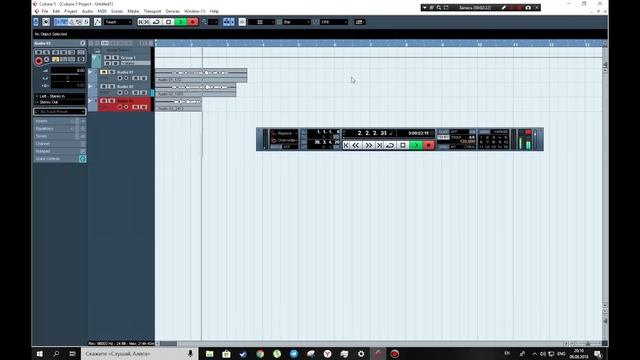Open the Touch automation mode dropdown
Screen dimensions: 640x360
coord(118,22)
